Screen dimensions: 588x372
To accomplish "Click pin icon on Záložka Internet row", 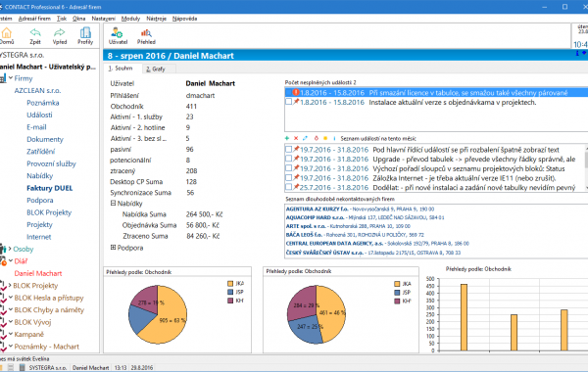I will [296, 177].
